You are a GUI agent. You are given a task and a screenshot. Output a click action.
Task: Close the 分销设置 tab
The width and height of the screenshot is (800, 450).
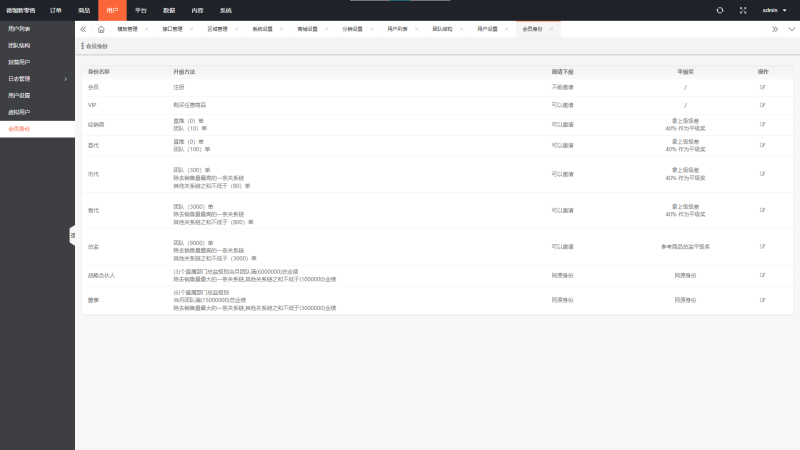coord(371,29)
